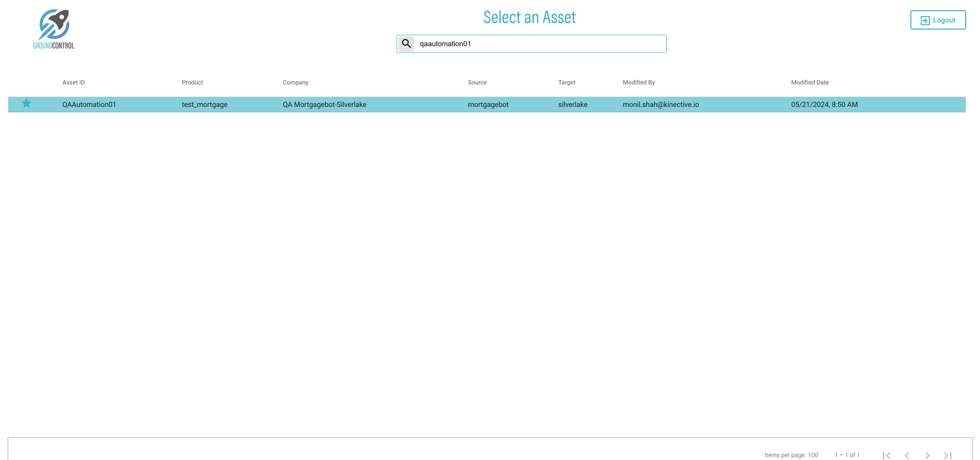The width and height of the screenshot is (980, 460).
Task: Jump to last page arrow
Action: pos(948,455)
